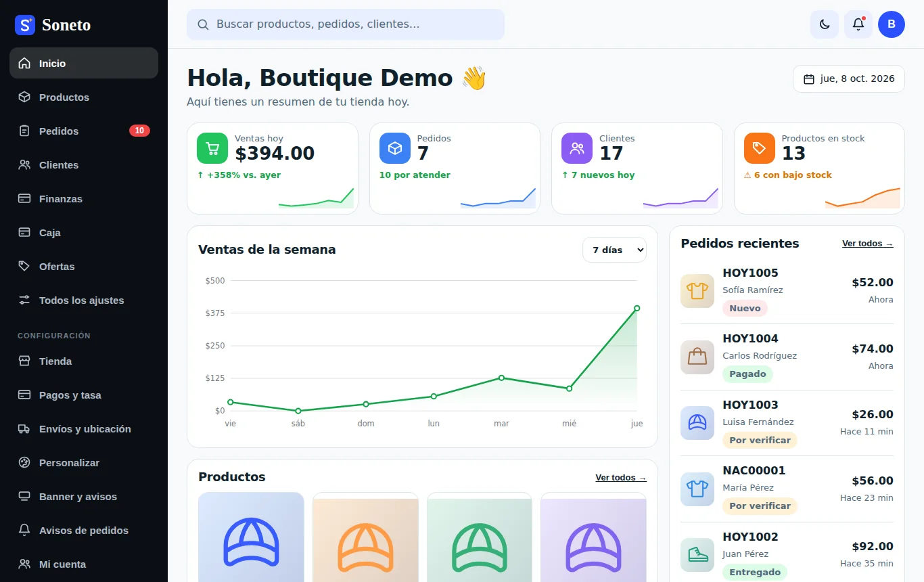Open Envíos y ubicación settings
924x582 pixels.
84,428
